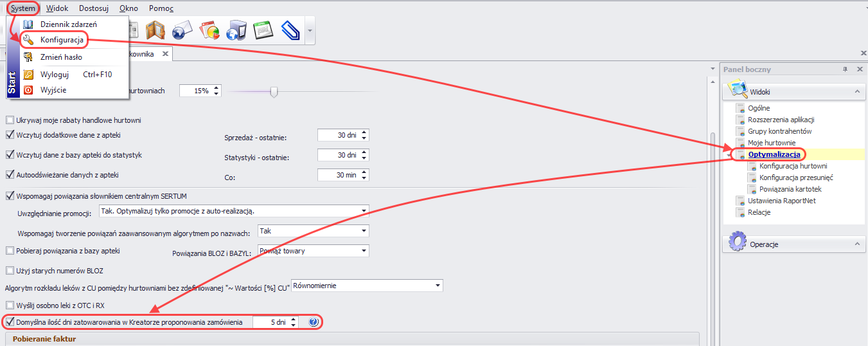
Task: Click the wallet icon in the toolbar
Action: tap(154, 30)
